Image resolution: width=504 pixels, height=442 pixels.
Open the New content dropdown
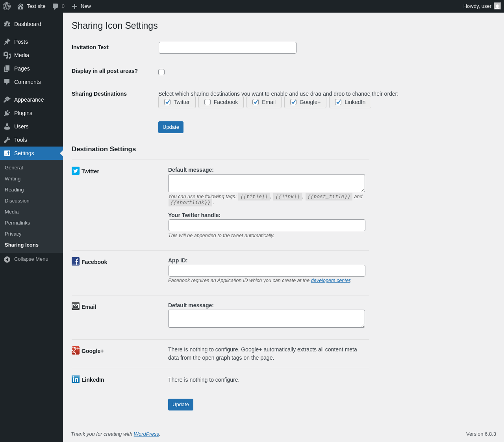(x=82, y=6)
